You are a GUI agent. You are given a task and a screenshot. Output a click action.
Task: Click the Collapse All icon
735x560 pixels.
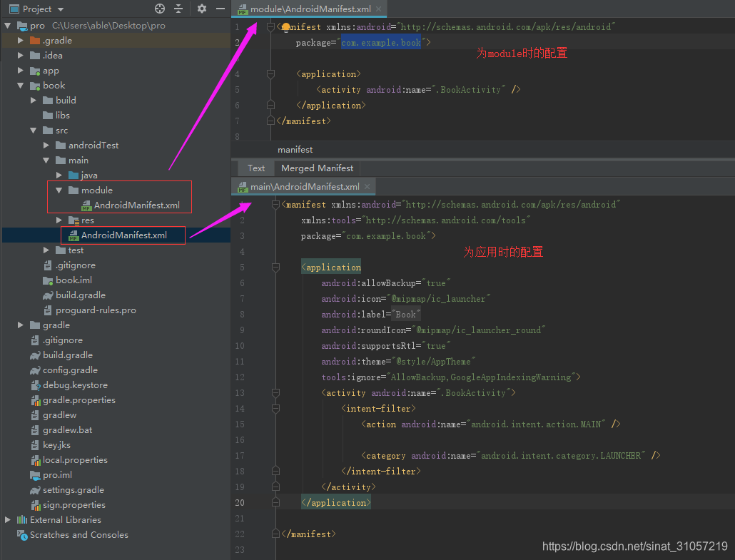coord(178,9)
